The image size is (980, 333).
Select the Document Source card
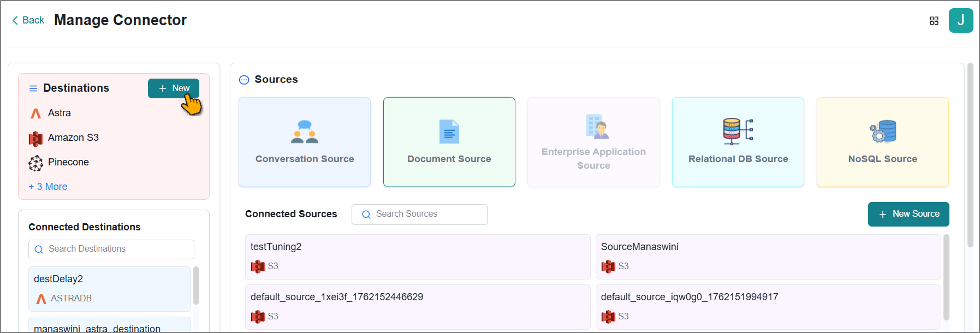449,142
